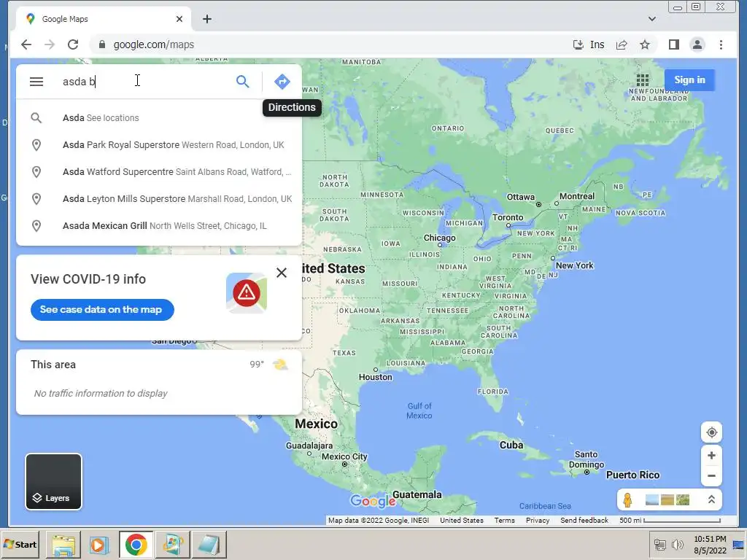This screenshot has height=560, width=747.
Task: Reload the page
Action: click(73, 44)
